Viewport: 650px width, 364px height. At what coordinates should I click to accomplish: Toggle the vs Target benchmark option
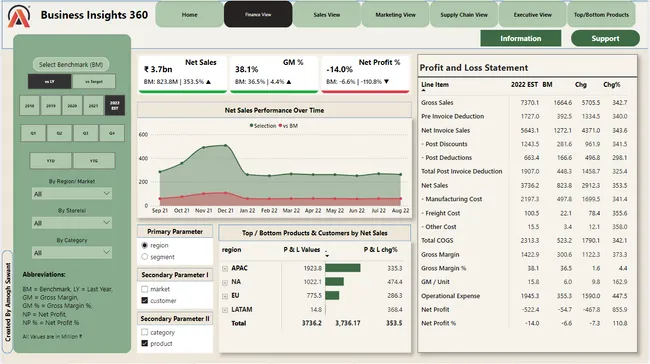click(94, 82)
